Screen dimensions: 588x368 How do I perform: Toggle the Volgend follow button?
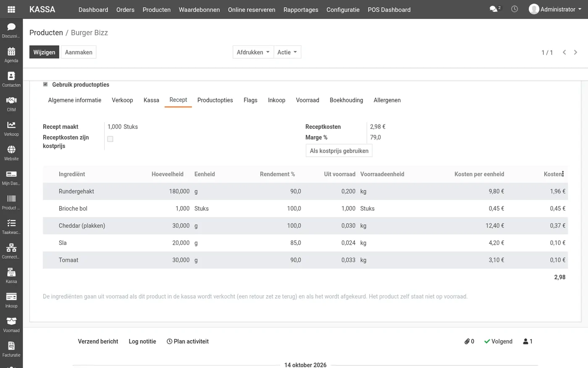[x=499, y=342]
